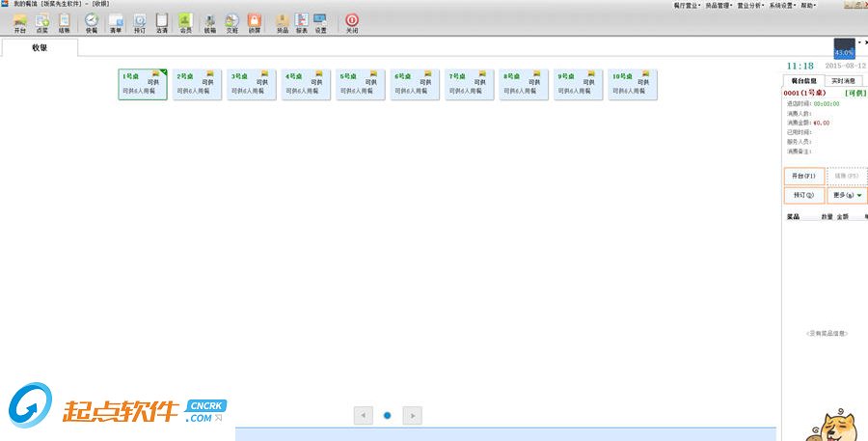
Task: Select table card 4号桌
Action: [x=306, y=84]
